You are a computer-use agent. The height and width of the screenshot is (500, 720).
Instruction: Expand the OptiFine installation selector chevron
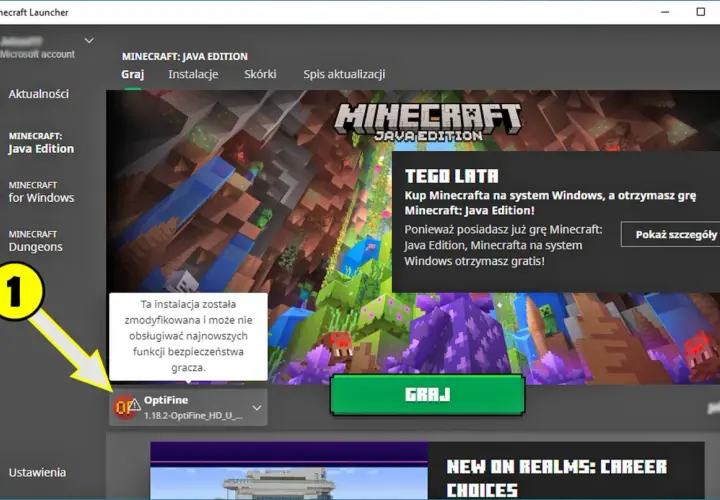[257, 408]
